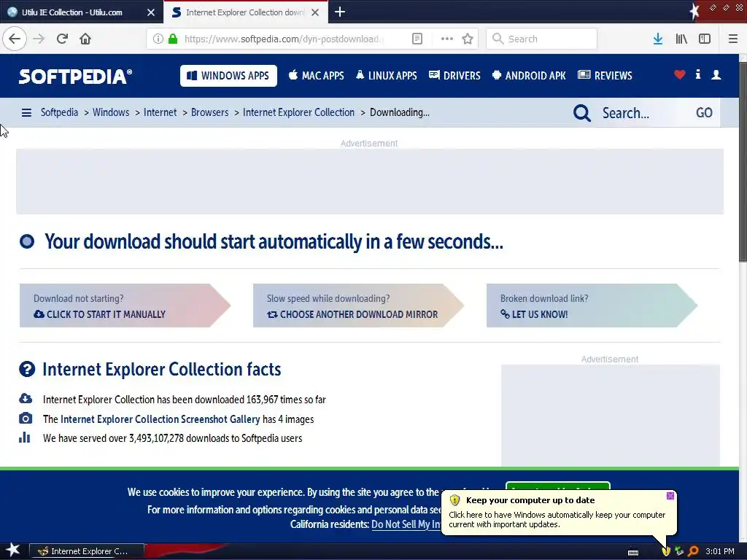Click the 'Downloading...' breadcrumb text
747x560 pixels.
click(x=400, y=112)
